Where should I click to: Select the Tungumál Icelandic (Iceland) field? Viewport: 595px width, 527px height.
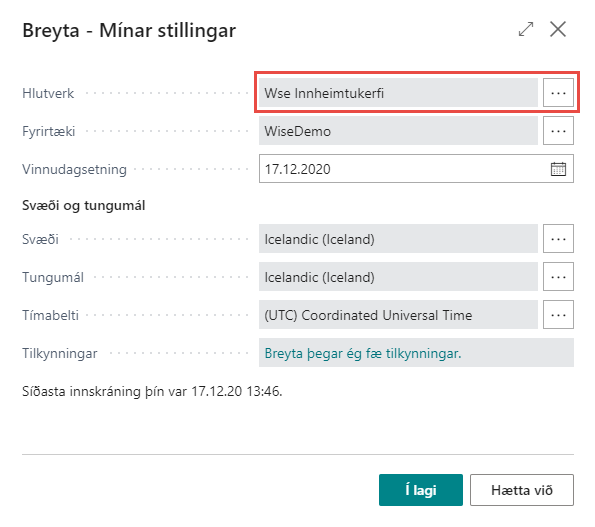pos(398,277)
